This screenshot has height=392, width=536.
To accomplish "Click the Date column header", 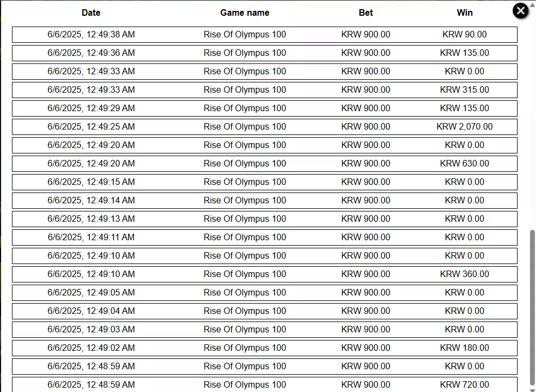I will point(91,12).
